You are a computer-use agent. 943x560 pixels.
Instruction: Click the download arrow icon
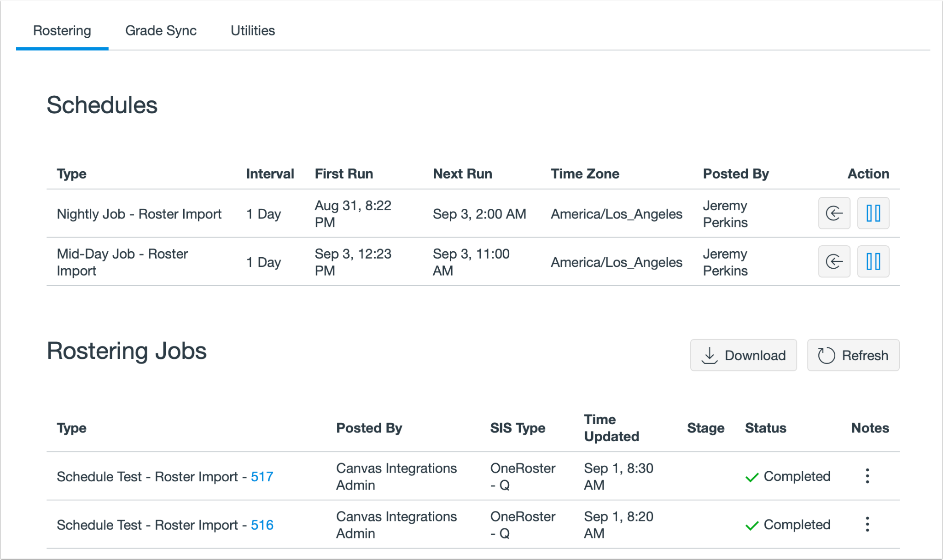click(710, 355)
